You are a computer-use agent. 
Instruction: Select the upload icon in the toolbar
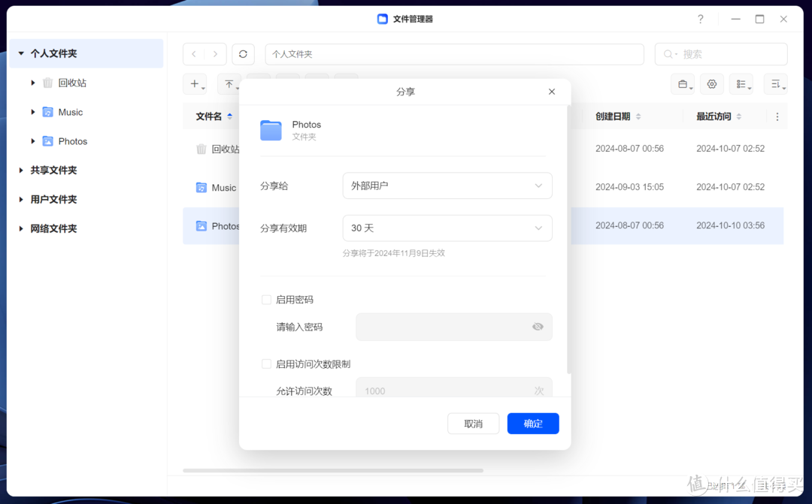coord(228,84)
